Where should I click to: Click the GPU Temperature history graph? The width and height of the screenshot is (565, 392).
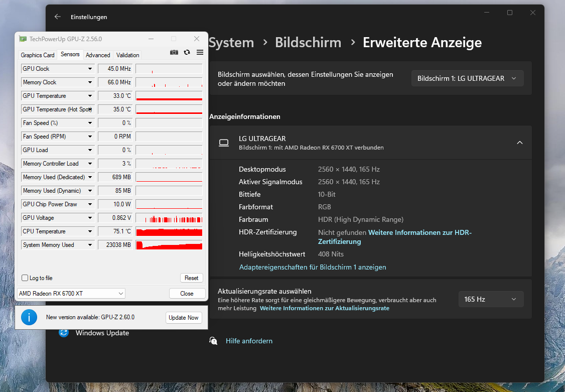(x=169, y=96)
